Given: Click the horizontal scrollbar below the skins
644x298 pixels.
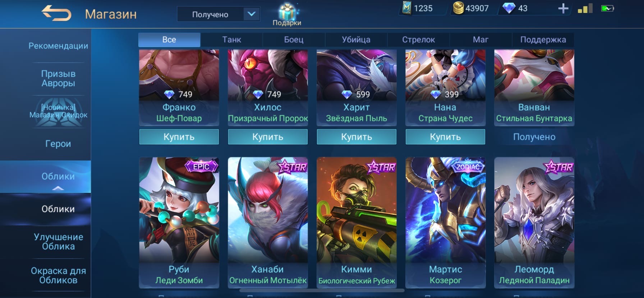Looking at the screenshot, I should click(x=322, y=290).
